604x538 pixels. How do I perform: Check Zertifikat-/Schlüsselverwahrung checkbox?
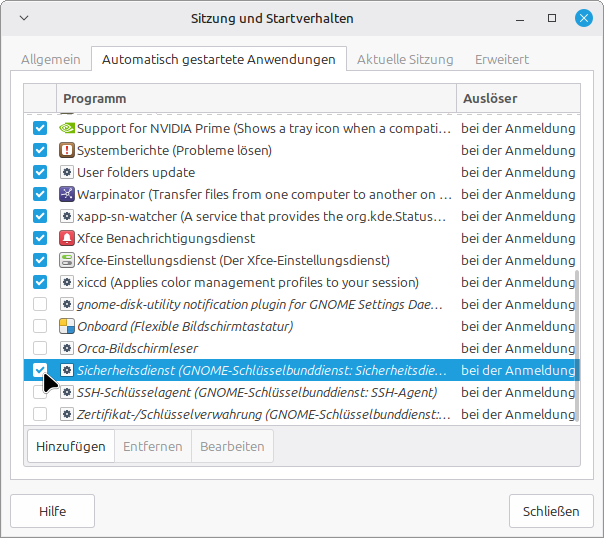pyautogui.click(x=40, y=414)
